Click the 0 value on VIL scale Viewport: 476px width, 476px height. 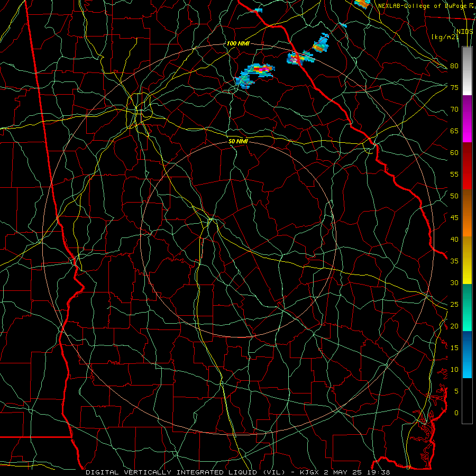tap(456, 413)
